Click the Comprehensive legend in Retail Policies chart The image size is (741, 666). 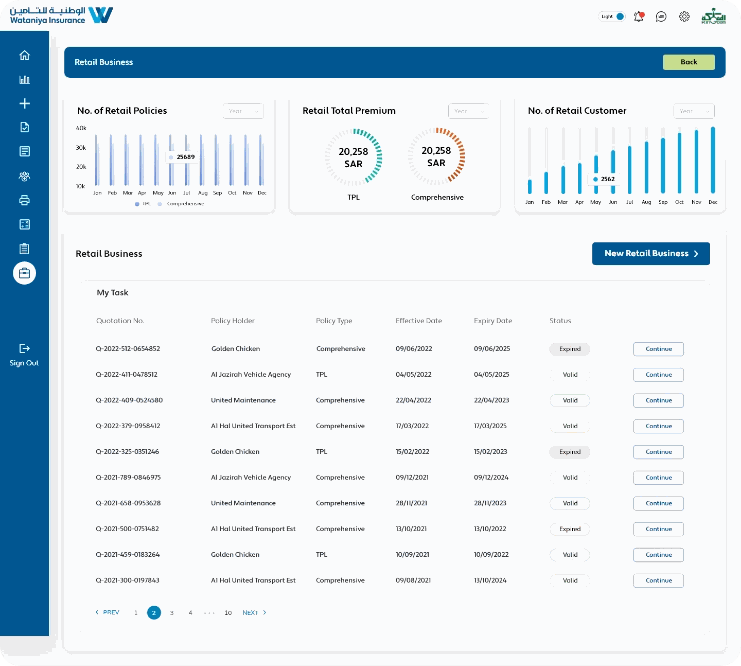(x=181, y=204)
